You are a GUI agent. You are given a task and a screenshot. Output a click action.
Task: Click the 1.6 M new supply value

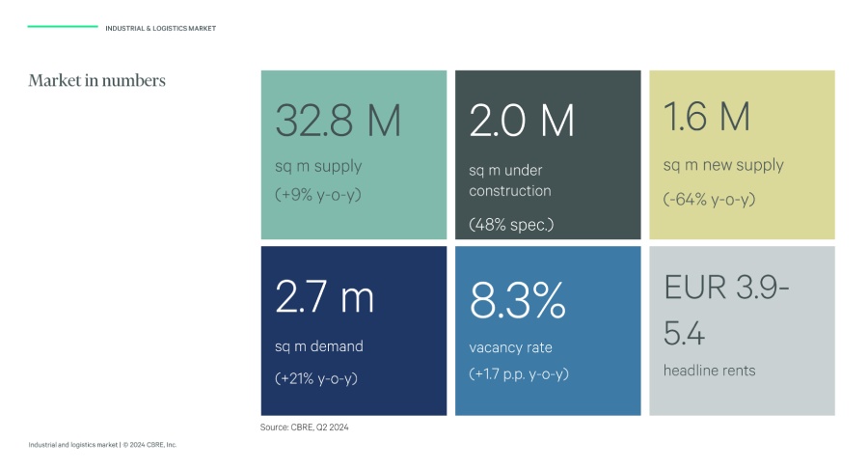706,117
